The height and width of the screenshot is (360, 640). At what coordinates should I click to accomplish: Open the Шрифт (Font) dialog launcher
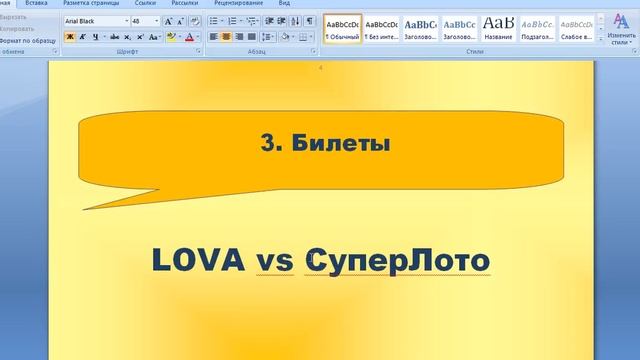[x=198, y=51]
